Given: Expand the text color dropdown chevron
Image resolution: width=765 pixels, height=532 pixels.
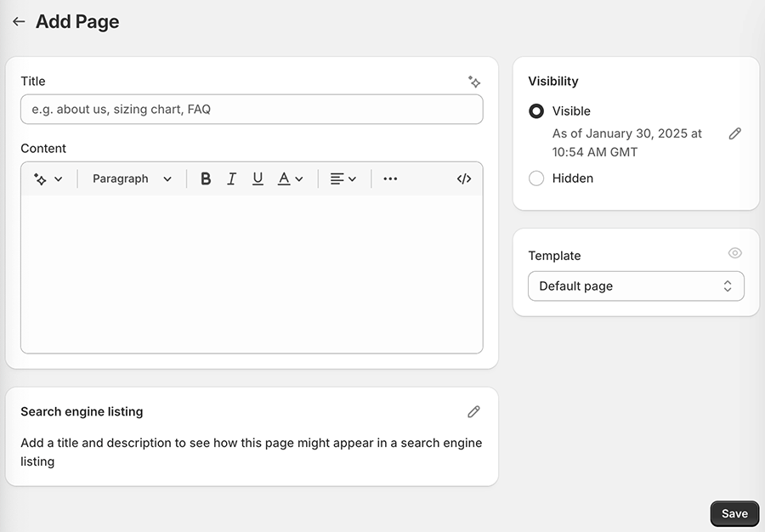Looking at the screenshot, I should (x=299, y=179).
